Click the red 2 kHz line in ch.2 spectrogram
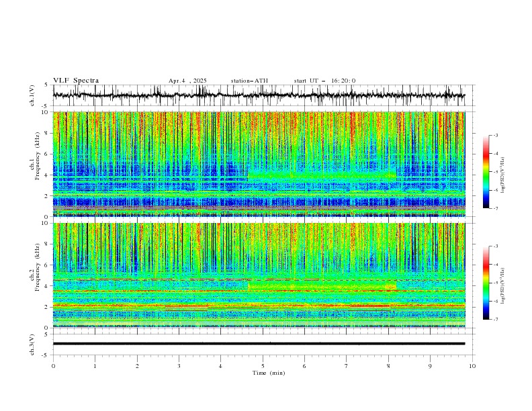Image resolution: width=532 pixels, height=411 pixels. coord(259,306)
